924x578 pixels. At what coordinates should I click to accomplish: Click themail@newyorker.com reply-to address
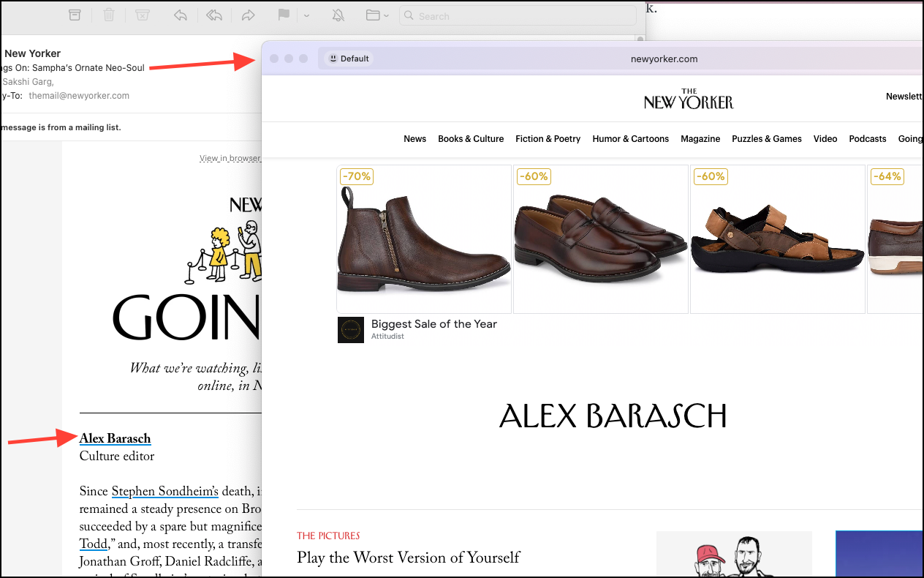(79, 96)
